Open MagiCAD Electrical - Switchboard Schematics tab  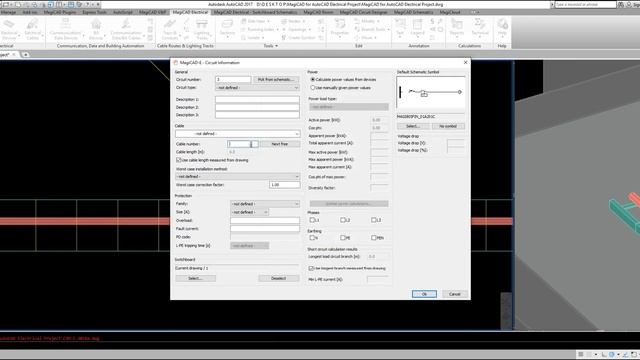tap(256, 12)
